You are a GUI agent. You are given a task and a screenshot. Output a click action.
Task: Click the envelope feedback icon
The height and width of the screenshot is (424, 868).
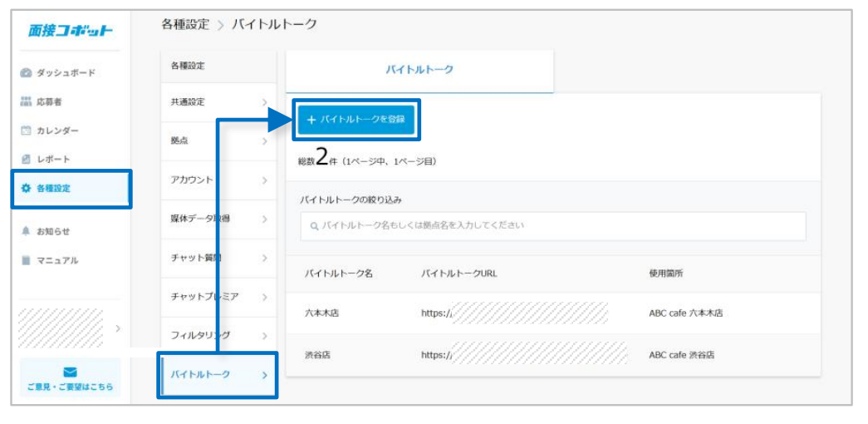[71, 372]
